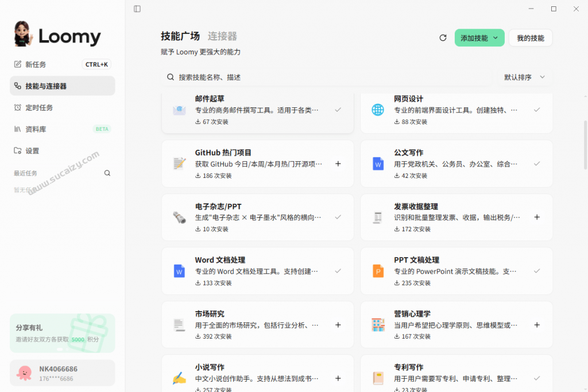This screenshot has width=588, height=392.
Task: Click the 发票收据整理 card title
Action: click(x=416, y=207)
